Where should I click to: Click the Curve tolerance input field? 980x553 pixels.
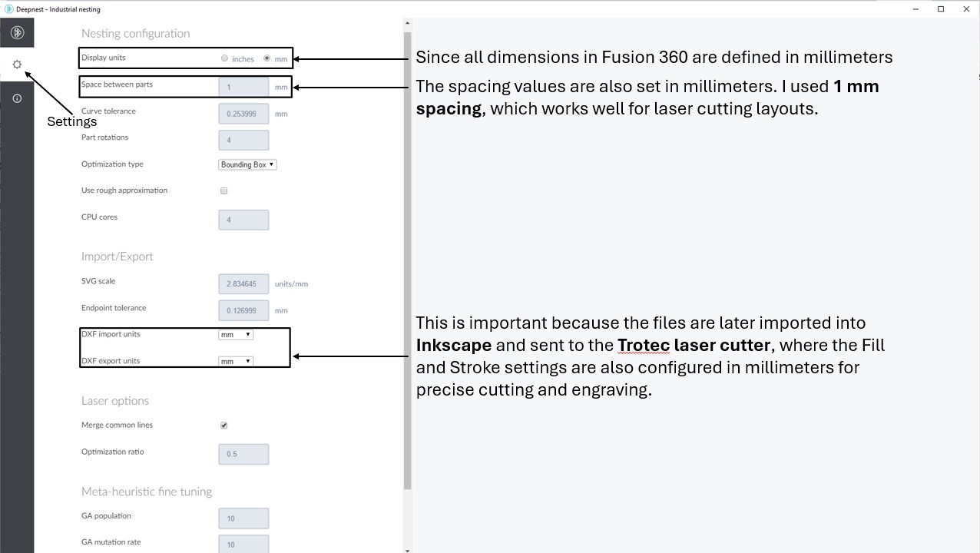[x=243, y=114]
